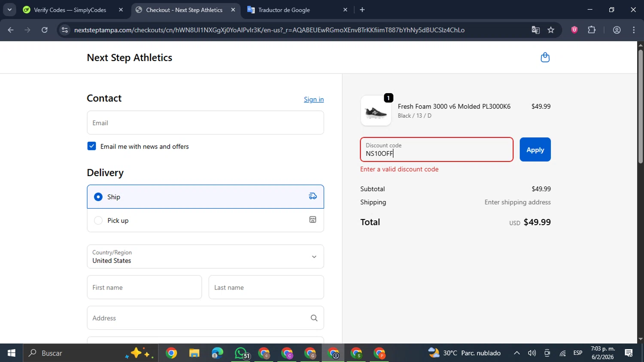This screenshot has width=644, height=362.
Task: Open the volume control in system tray
Action: coord(532,353)
